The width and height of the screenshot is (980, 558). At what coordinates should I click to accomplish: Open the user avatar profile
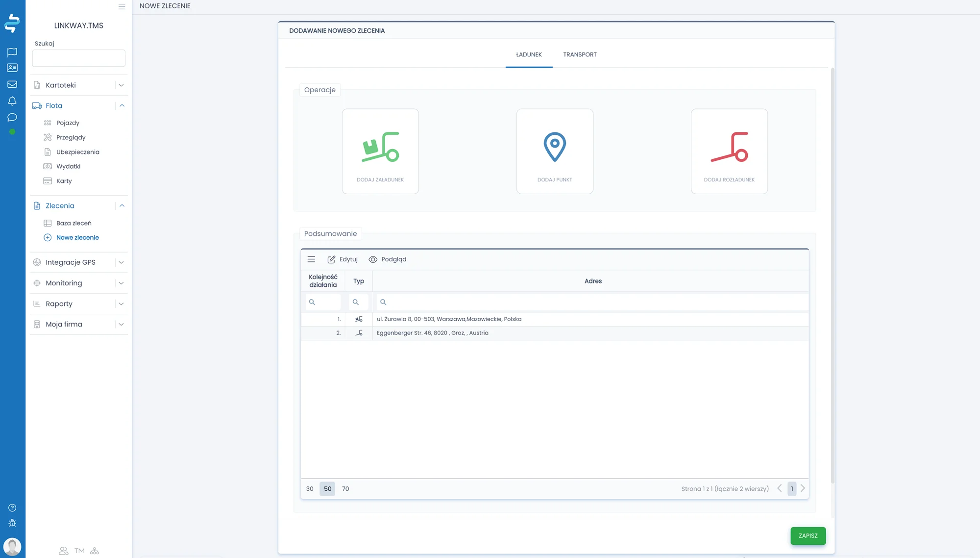12,546
